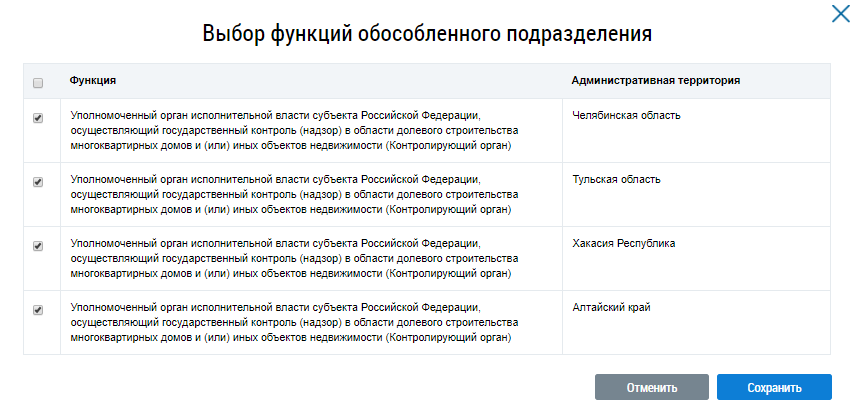852x413 pixels.
Task: Uncheck the Тульская область row checkbox
Action: [38, 182]
